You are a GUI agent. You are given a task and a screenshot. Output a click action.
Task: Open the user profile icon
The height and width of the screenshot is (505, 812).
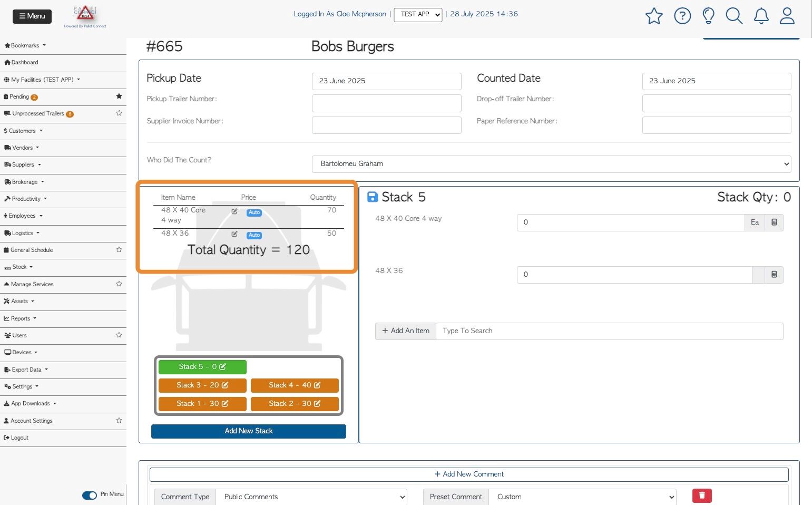pos(787,16)
